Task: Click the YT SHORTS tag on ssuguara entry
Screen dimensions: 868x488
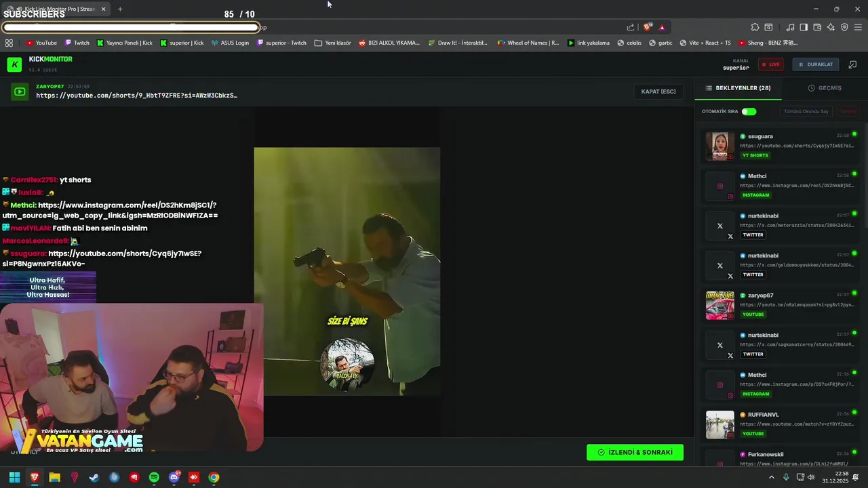Action: coord(755,155)
